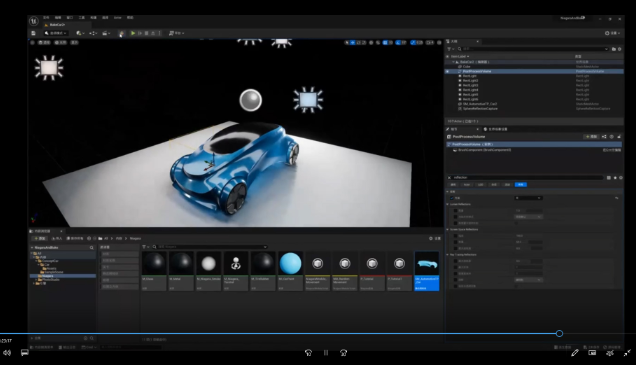Click the blue rect light icon in viewport
This screenshot has width=636, height=365.
308,99
